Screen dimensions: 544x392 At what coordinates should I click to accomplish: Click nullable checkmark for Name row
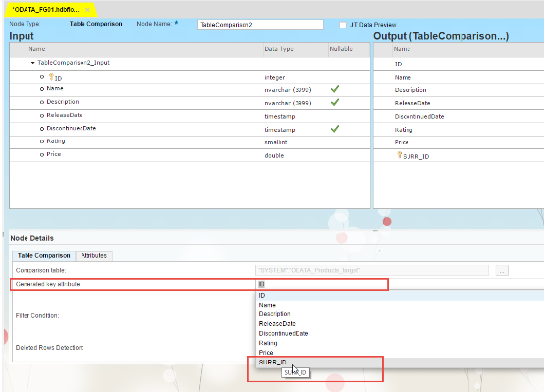coord(335,89)
